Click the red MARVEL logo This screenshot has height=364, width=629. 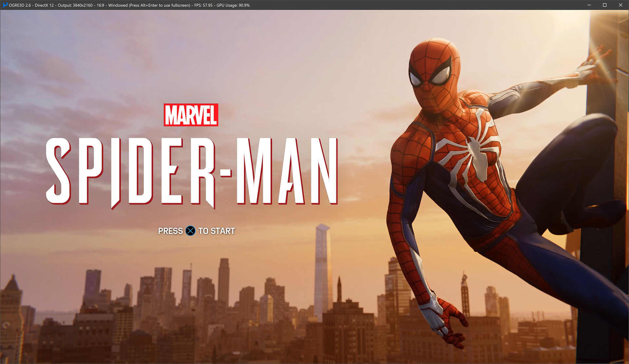click(190, 115)
